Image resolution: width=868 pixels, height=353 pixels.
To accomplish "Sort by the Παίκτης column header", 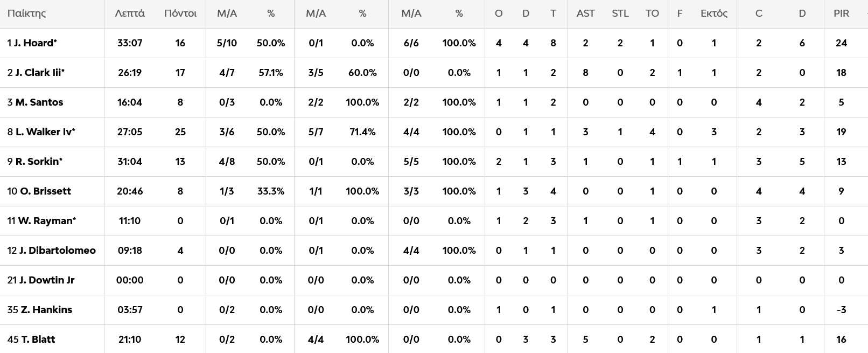I will (26, 13).
